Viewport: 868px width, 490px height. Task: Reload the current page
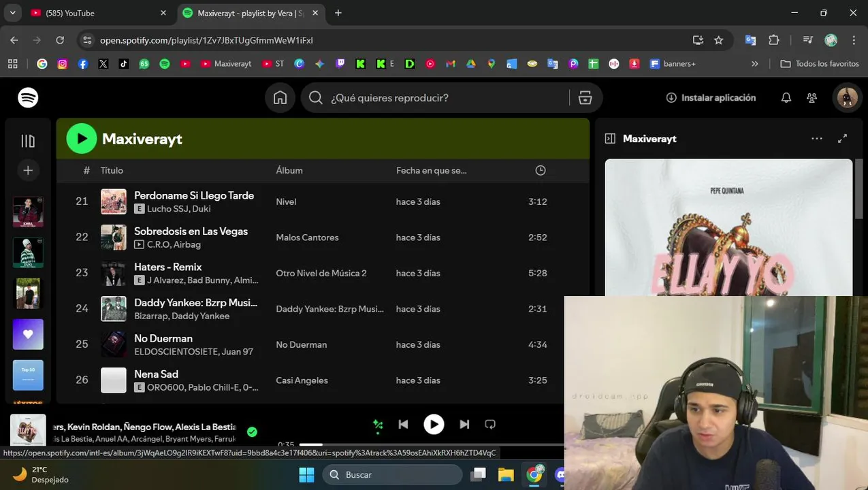60,40
